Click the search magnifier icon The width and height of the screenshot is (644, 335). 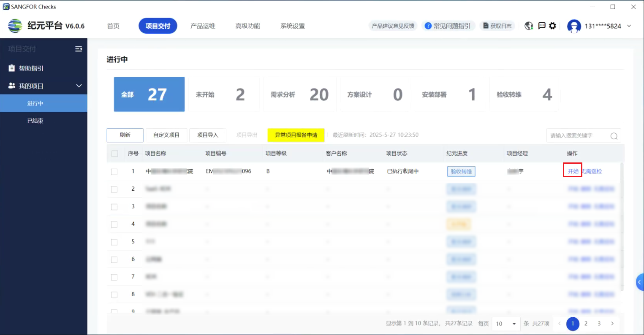click(614, 136)
